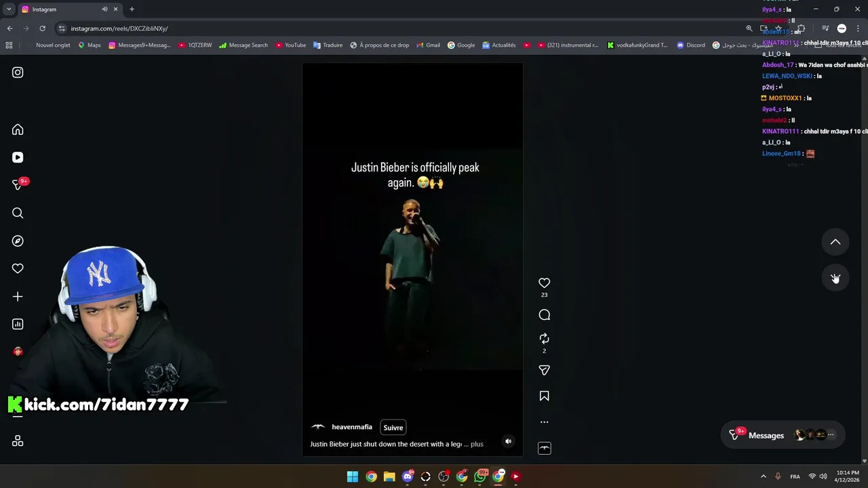Like the Justin Bieber reel
This screenshot has width=868, height=488.
[x=544, y=283]
